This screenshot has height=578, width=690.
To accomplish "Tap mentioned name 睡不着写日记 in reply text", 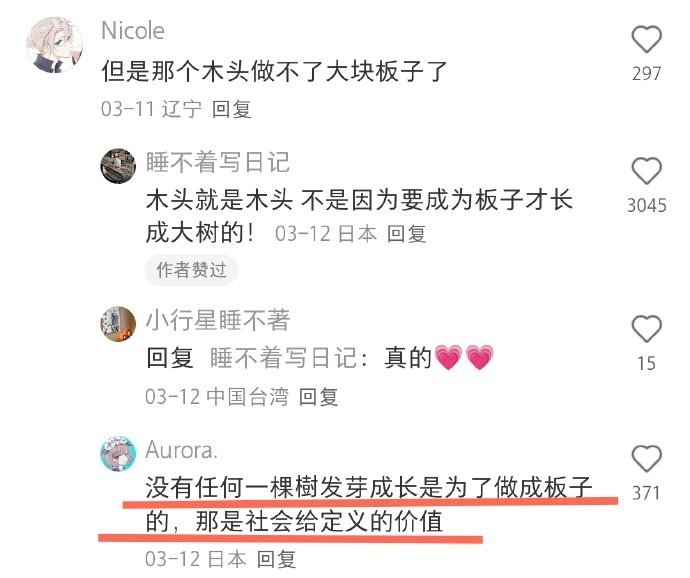I will (283, 357).
